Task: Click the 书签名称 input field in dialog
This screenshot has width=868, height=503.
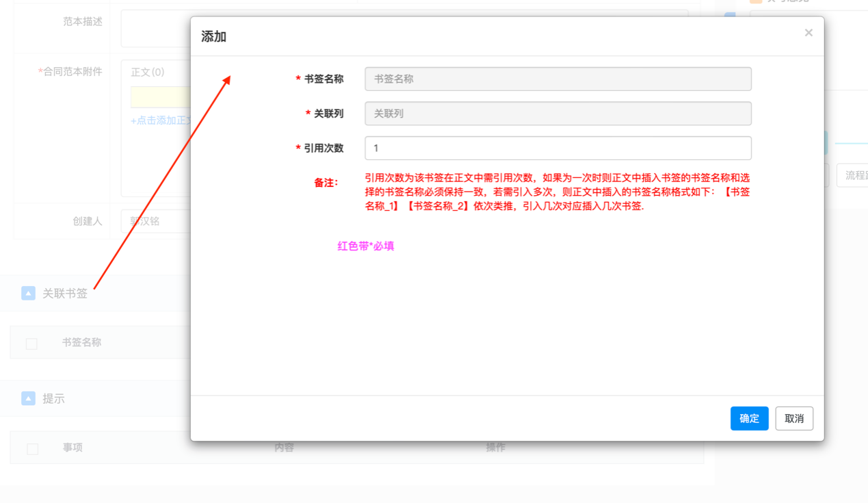Action: 557,79
